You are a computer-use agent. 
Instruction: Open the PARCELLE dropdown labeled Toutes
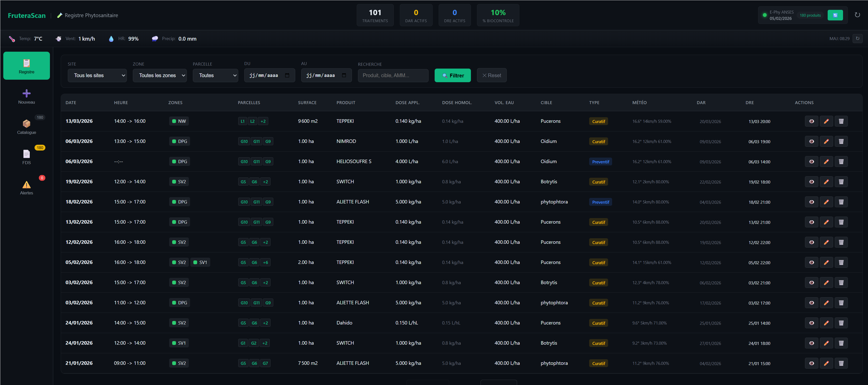pyautogui.click(x=215, y=75)
